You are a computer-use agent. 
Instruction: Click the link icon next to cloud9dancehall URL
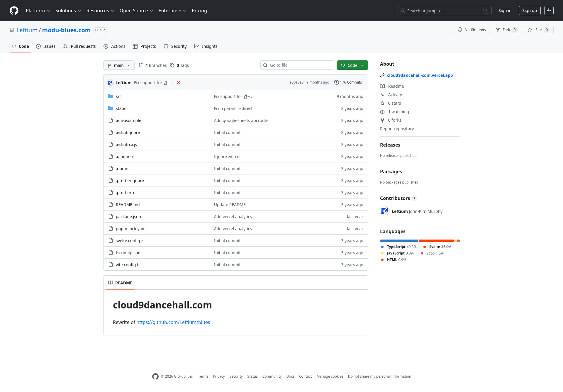pos(382,75)
